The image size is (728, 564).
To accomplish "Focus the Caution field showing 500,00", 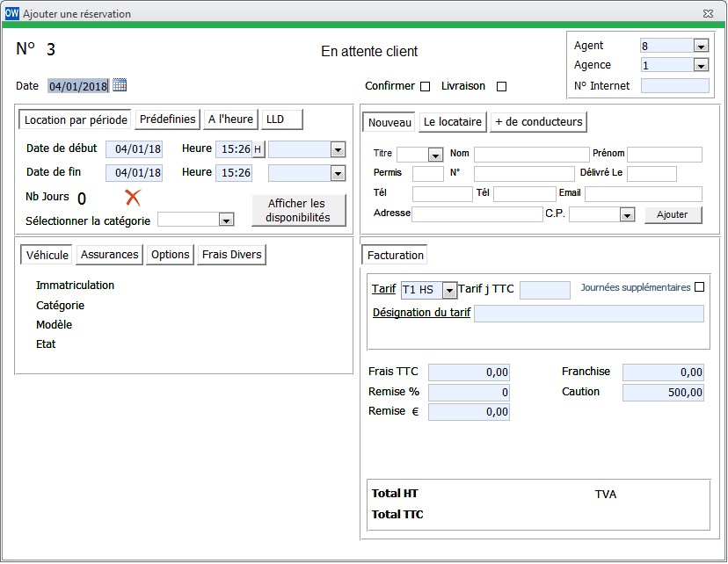I will (663, 393).
